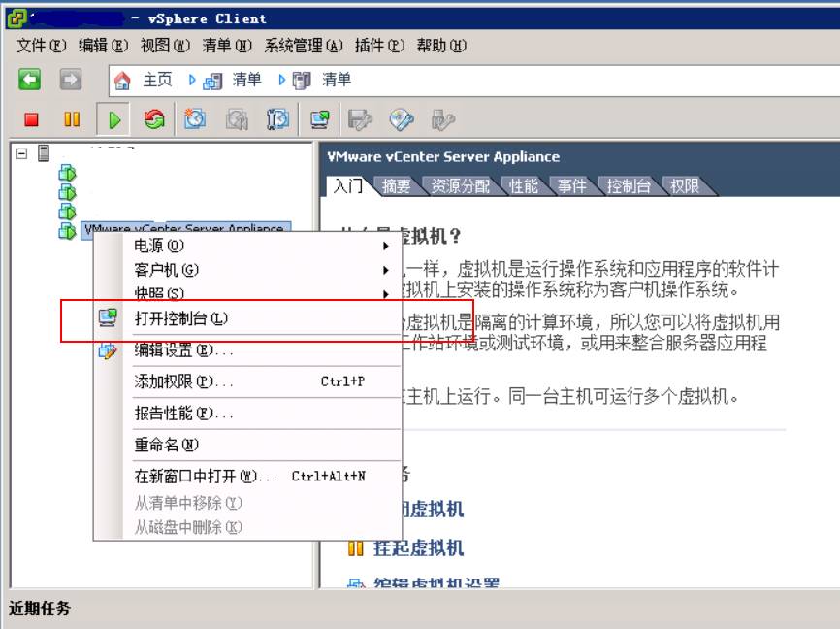840x629 pixels.
Task: Click the second 清单 breadcrumb label
Action: (337, 80)
